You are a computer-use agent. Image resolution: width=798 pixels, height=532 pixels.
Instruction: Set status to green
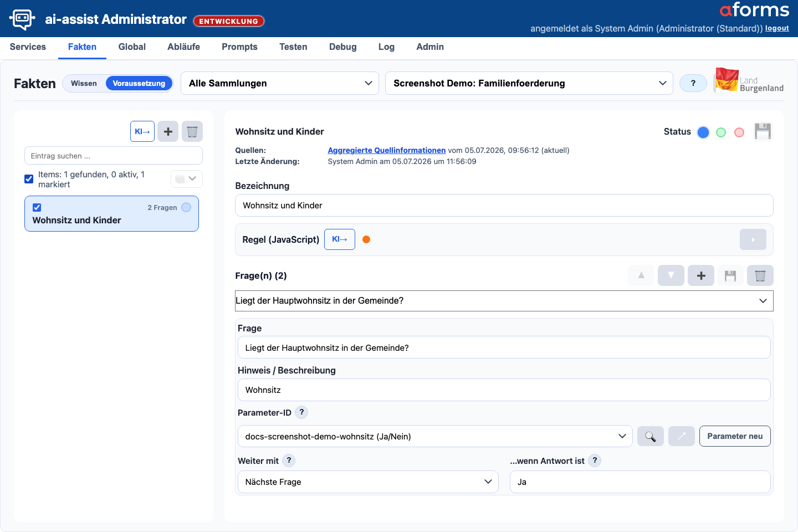coord(721,132)
